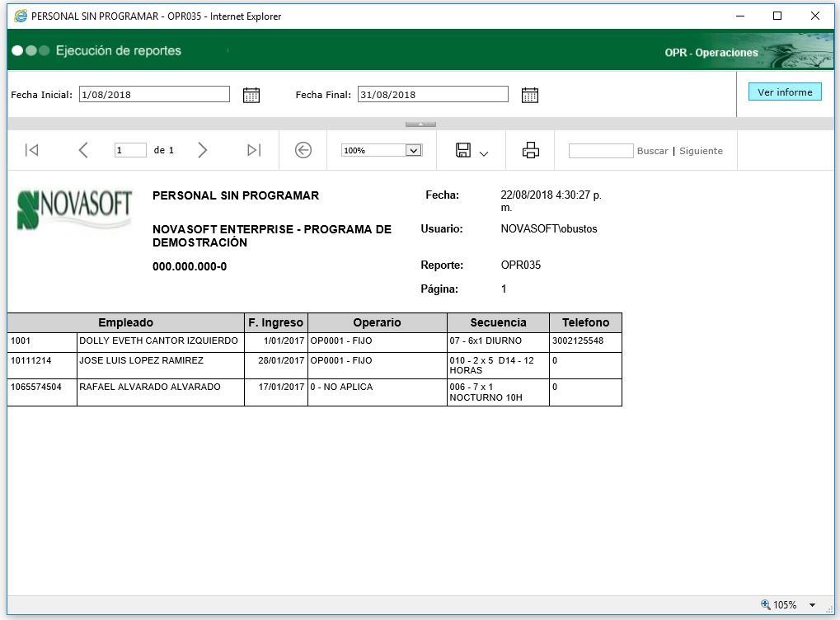Go to the previous report page
This screenshot has height=620, width=840.
[x=82, y=150]
